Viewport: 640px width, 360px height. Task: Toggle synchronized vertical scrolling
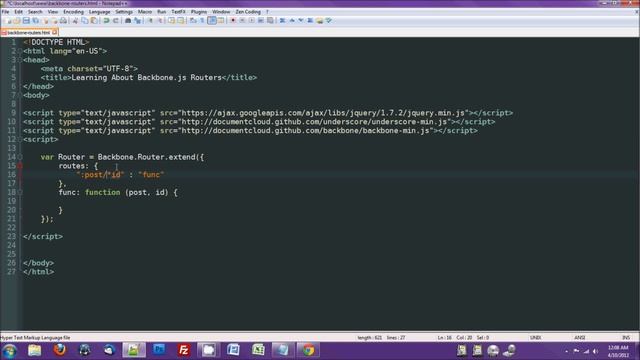pos(171,20)
